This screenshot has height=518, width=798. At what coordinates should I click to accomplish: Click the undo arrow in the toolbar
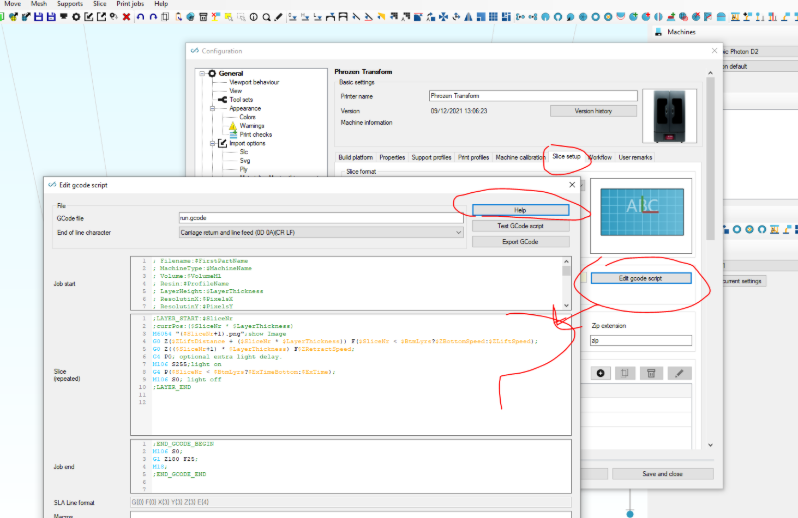[140, 17]
